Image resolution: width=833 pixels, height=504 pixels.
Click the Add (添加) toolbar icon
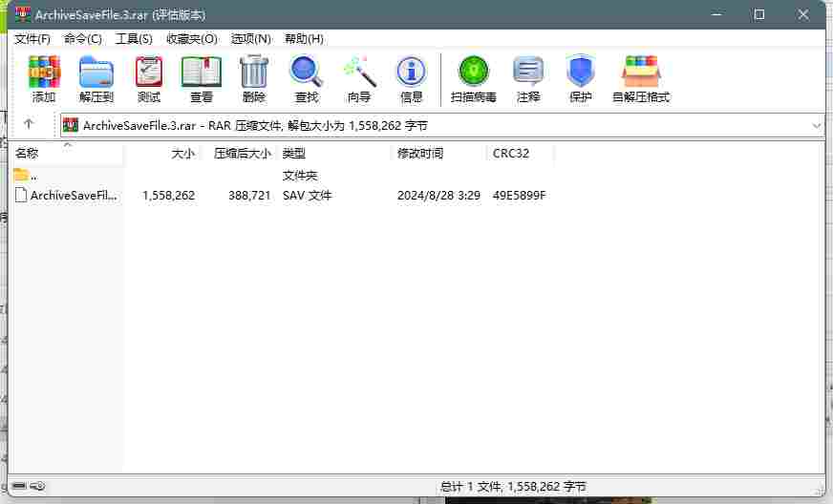tap(44, 79)
